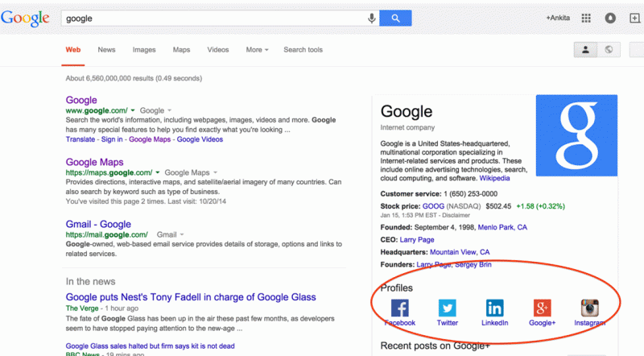This screenshot has width=644, height=356.
Task: Click the Twitter label under Profiles
Action: (x=448, y=323)
